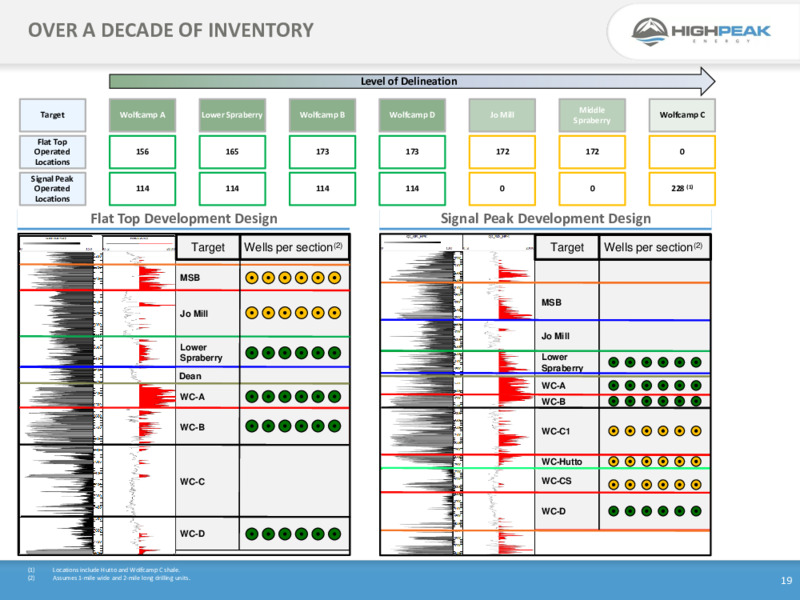Click the 'Dean' row label in the Flat Top table
Image resolution: width=800 pixels, height=600 pixels.
tap(190, 376)
